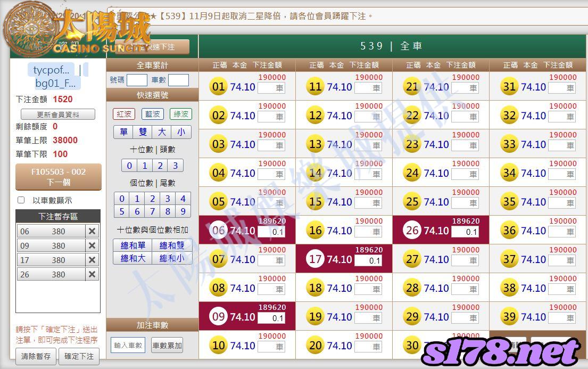Click 更新會員資料 refresh member button
This screenshot has height=369, width=588.
coord(58,114)
